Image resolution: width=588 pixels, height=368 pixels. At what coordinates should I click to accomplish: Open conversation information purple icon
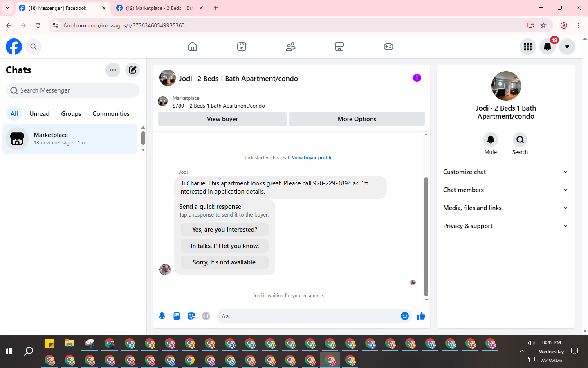pos(417,78)
